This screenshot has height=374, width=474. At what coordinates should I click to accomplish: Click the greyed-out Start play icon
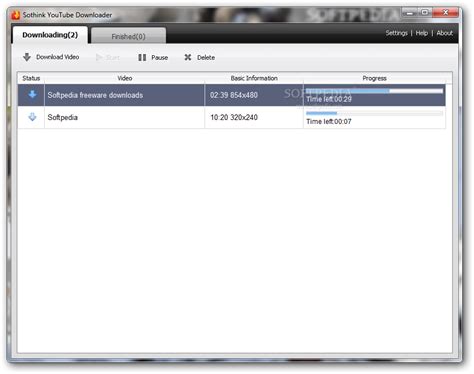point(99,57)
